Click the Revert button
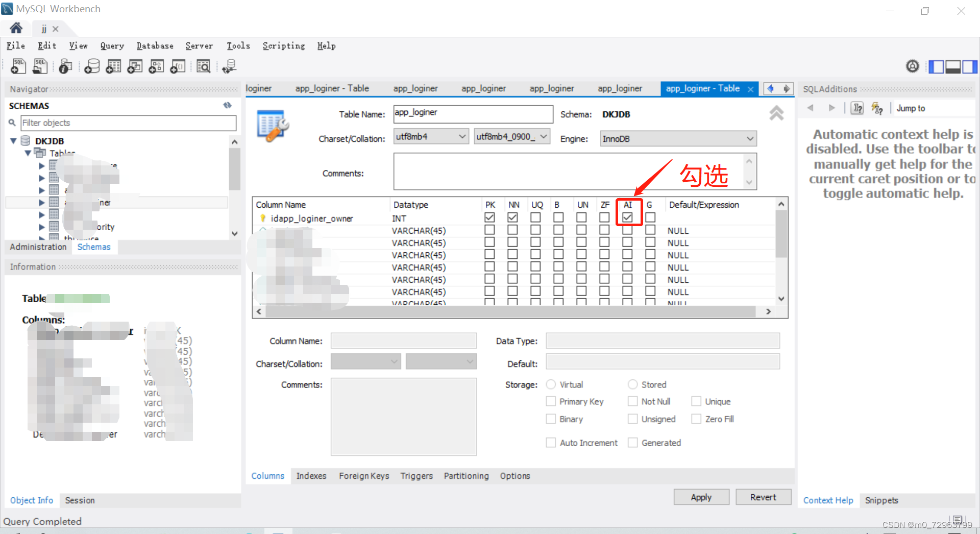The height and width of the screenshot is (534, 980). 763,497
